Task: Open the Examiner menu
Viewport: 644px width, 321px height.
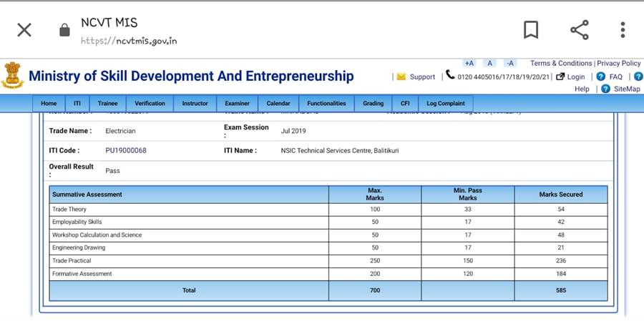Action: [x=238, y=104]
